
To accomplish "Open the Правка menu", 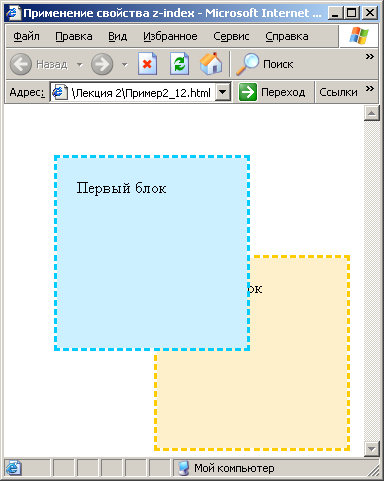I will [x=74, y=36].
